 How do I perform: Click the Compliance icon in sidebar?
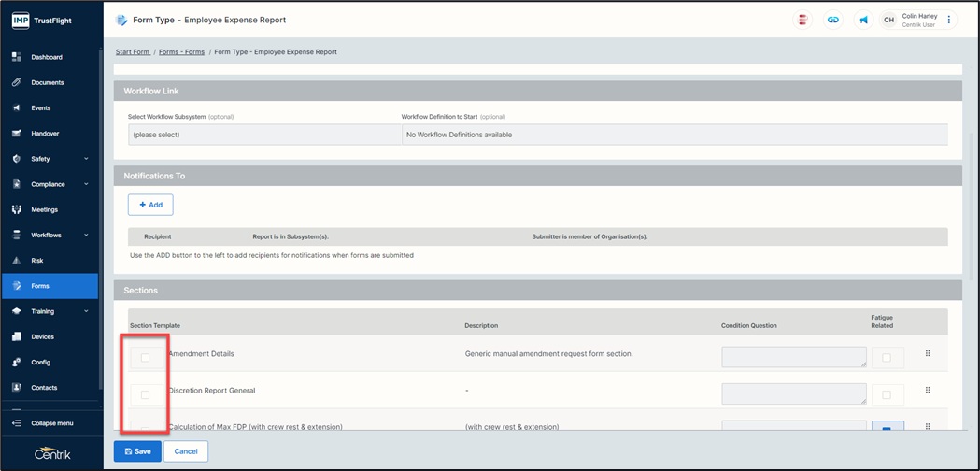pyautogui.click(x=17, y=184)
